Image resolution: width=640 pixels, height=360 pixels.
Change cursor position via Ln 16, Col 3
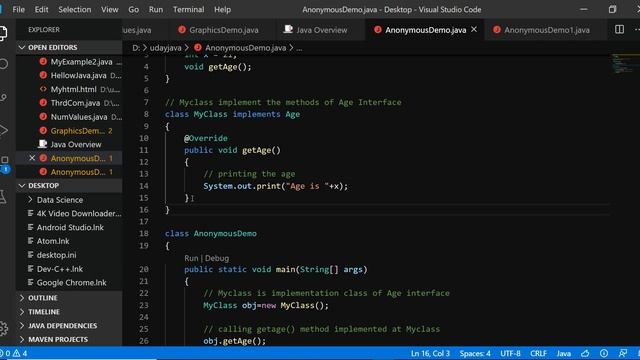430,353
